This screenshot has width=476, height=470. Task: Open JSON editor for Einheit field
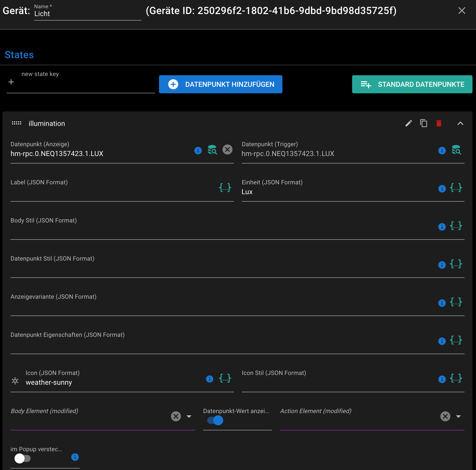[456, 188]
